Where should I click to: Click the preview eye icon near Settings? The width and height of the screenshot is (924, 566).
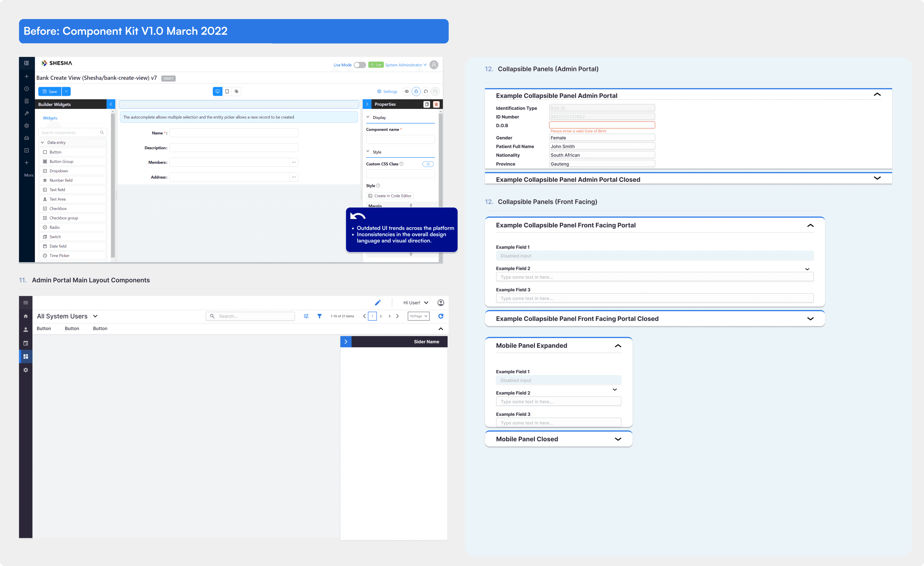point(407,91)
